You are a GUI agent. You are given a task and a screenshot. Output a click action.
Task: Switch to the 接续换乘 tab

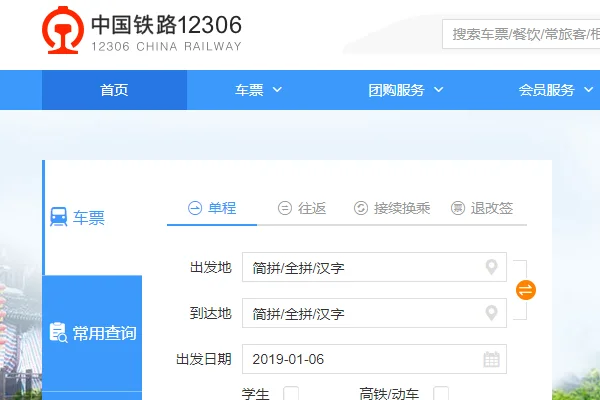pos(392,208)
